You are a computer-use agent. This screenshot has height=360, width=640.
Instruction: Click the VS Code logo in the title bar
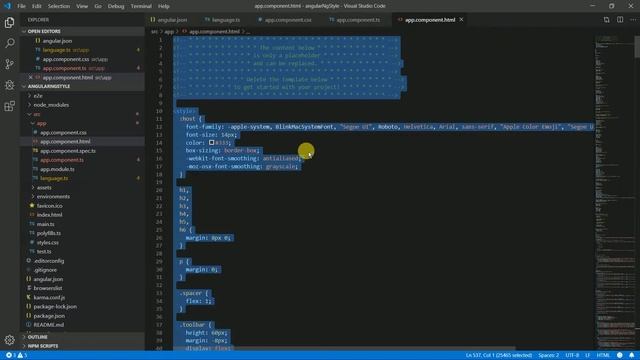point(7,6)
